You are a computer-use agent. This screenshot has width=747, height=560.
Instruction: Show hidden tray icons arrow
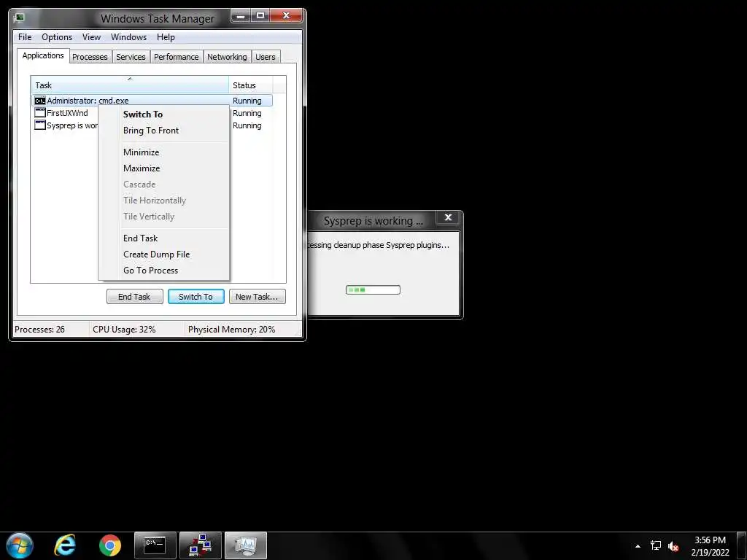click(638, 546)
